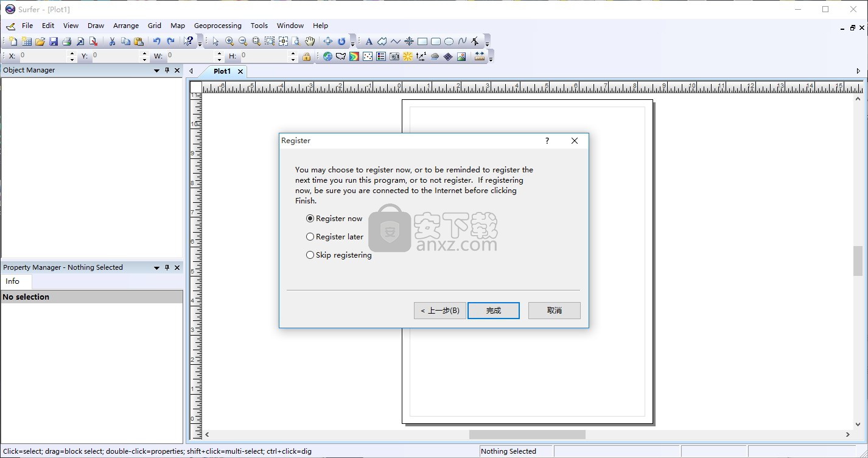The height and width of the screenshot is (458, 868).
Task: Create a new 3D Wireframe map
Action: tap(448, 57)
